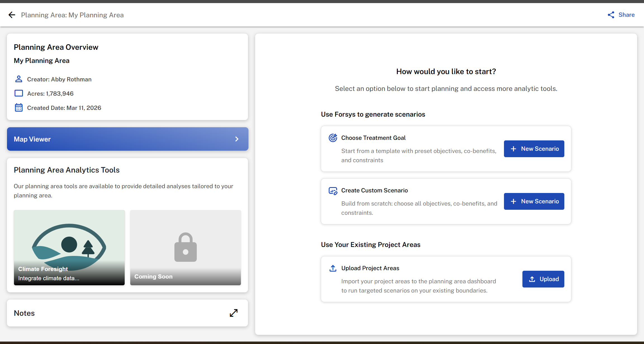Click the Create Custom Scenario icon

(333, 191)
